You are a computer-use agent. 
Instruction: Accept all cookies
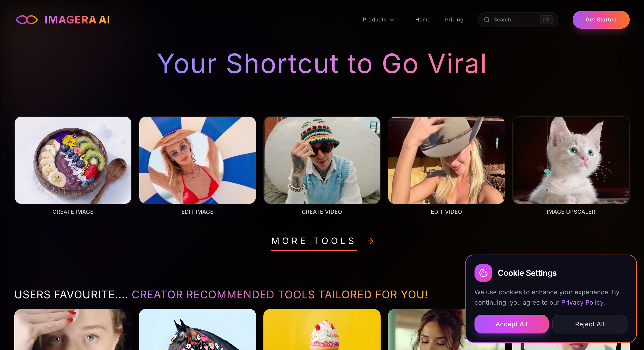[511, 324]
